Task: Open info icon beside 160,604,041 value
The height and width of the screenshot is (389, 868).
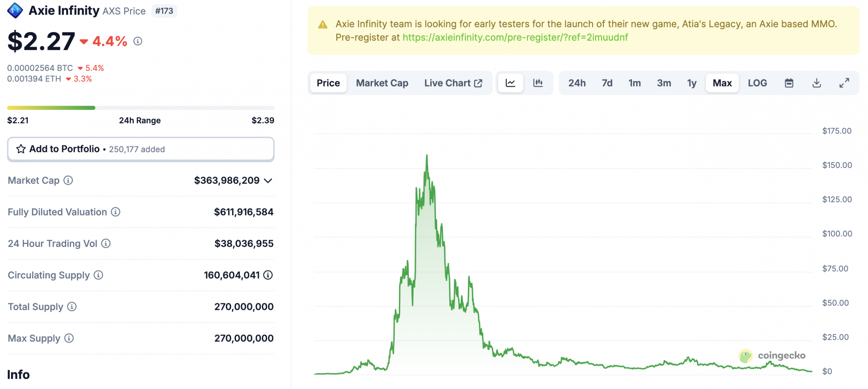Action: [268, 275]
